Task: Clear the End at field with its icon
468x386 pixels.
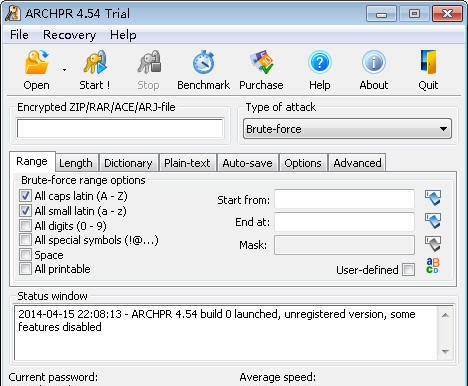Action: 433,221
